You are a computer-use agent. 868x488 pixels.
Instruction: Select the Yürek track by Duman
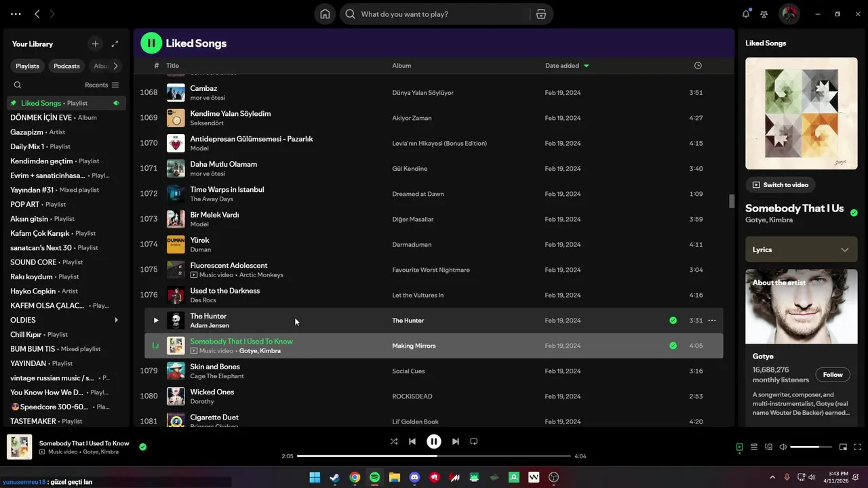(x=433, y=244)
